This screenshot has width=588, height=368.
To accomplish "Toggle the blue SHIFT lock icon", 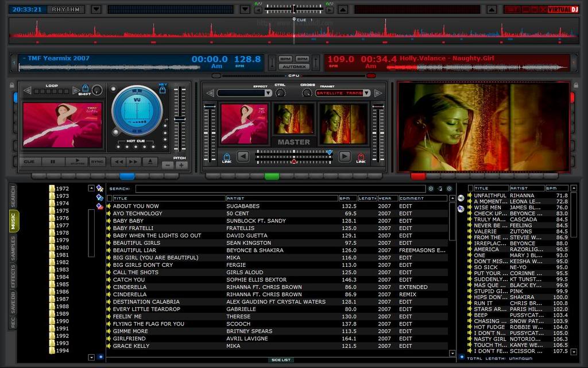I will (x=85, y=88).
